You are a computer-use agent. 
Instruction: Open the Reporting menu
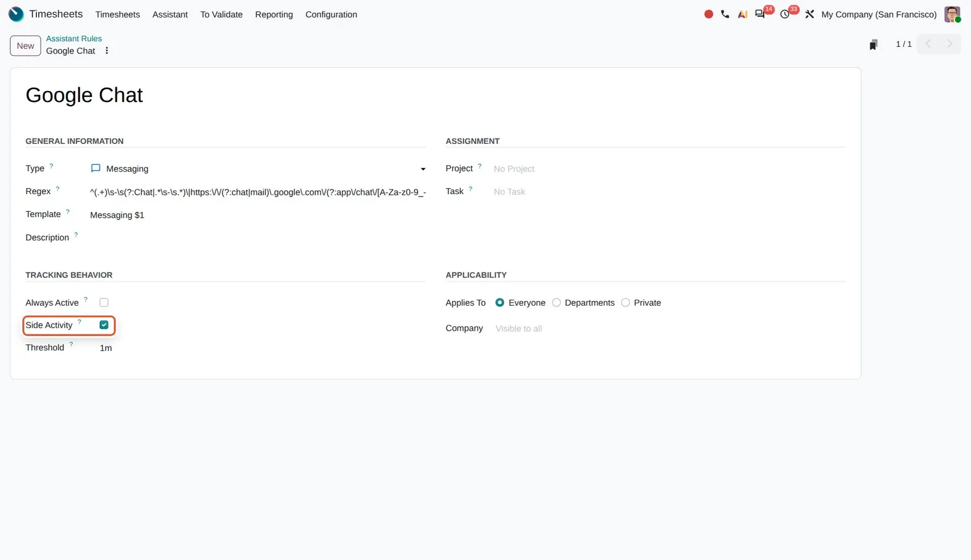[274, 15]
